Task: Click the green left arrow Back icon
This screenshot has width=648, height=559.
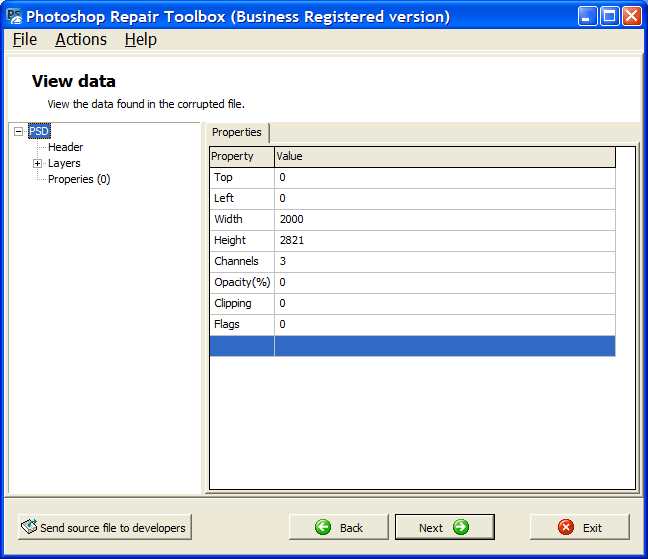Action: pos(323,527)
